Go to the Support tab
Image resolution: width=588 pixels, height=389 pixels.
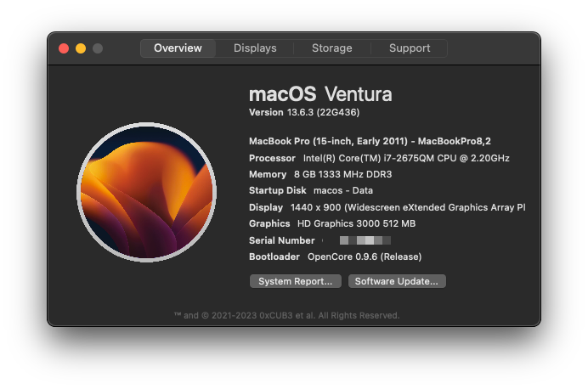click(410, 48)
